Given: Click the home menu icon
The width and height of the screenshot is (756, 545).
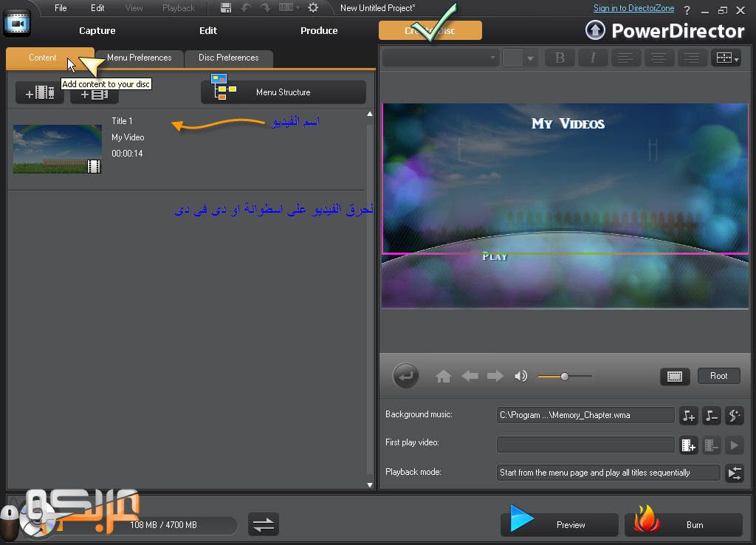Looking at the screenshot, I should click(x=443, y=376).
